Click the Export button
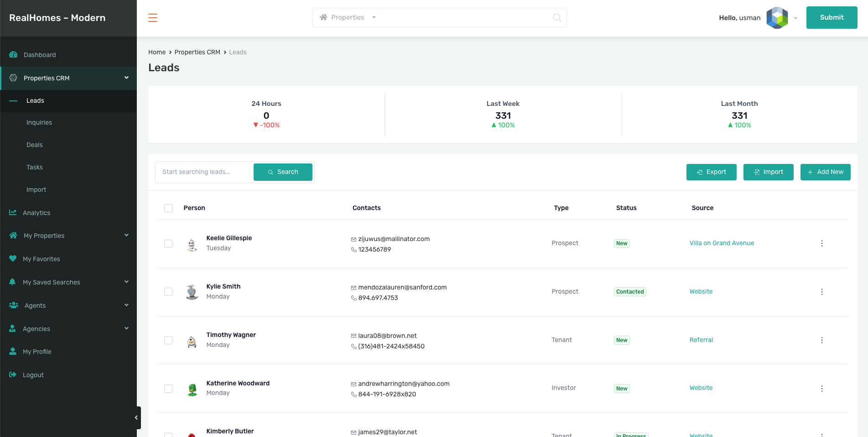This screenshot has height=437, width=868. click(x=711, y=172)
